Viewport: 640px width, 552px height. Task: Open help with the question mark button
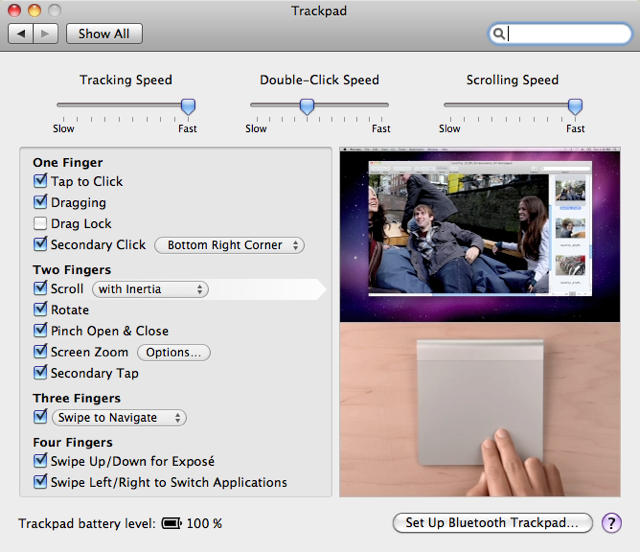(611, 523)
